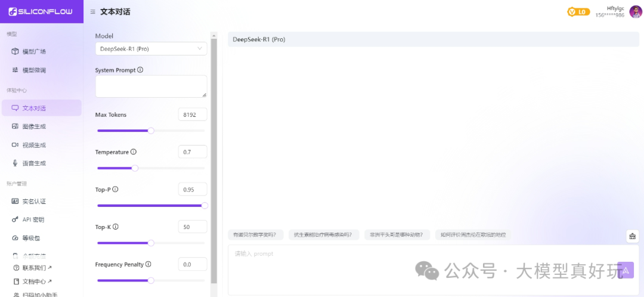The image size is (644, 297).
Task: Click the Max Tokens value field 8192
Action: coord(193,115)
